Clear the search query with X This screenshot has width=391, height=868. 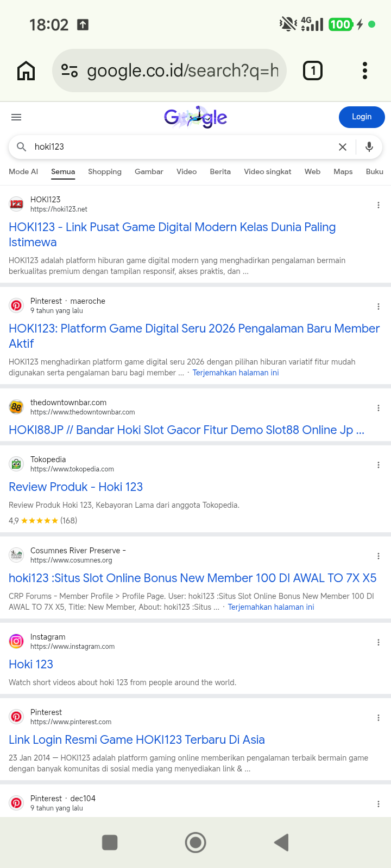click(343, 147)
